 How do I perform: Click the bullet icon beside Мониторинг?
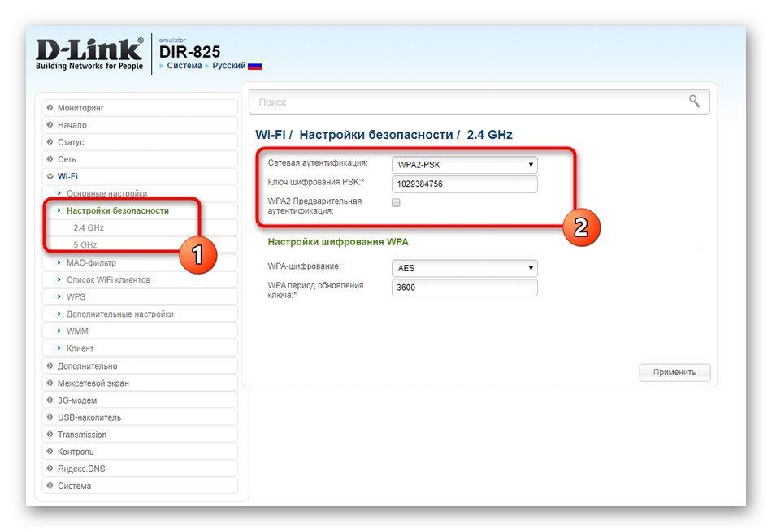50,107
